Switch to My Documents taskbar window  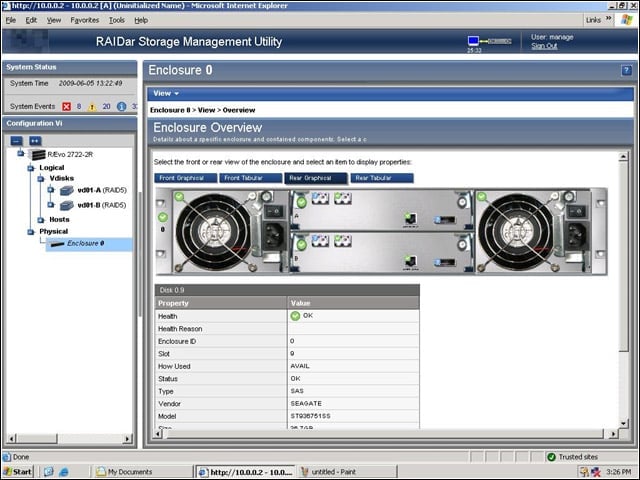point(142,472)
